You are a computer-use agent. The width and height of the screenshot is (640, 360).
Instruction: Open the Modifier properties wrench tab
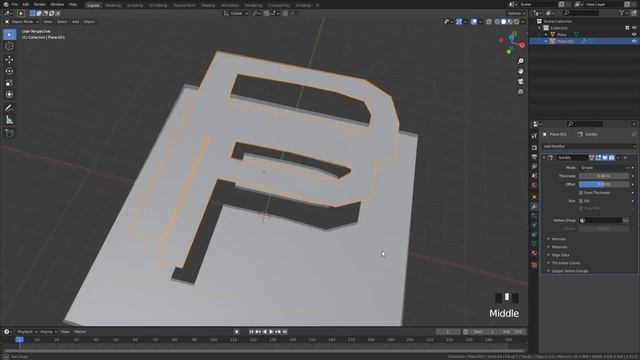(x=534, y=207)
